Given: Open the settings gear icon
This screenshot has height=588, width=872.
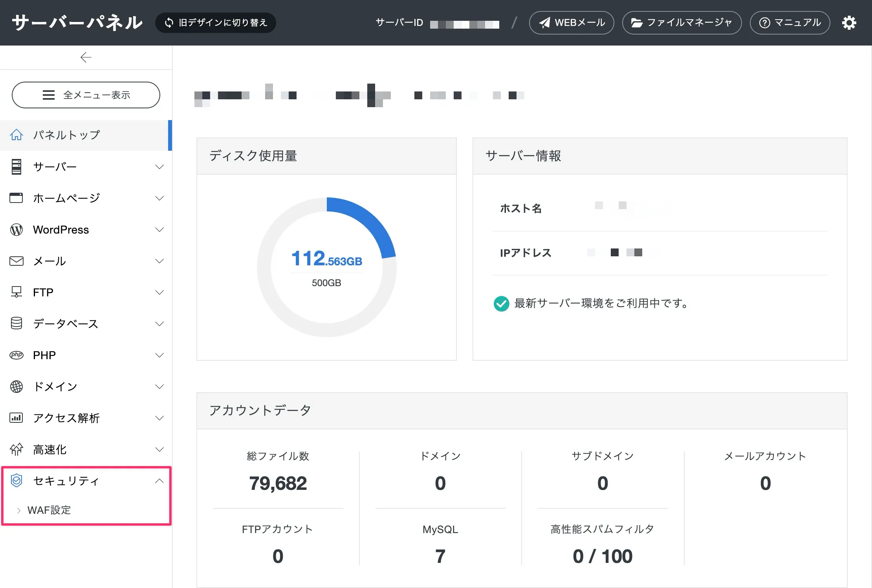Looking at the screenshot, I should pyautogui.click(x=849, y=23).
